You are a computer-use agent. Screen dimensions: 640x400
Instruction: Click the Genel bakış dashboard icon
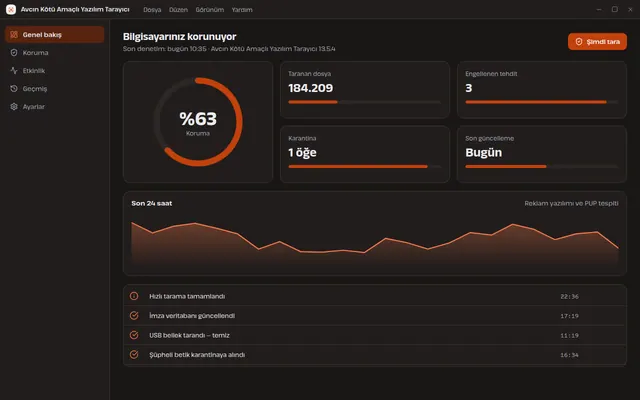[x=14, y=35]
